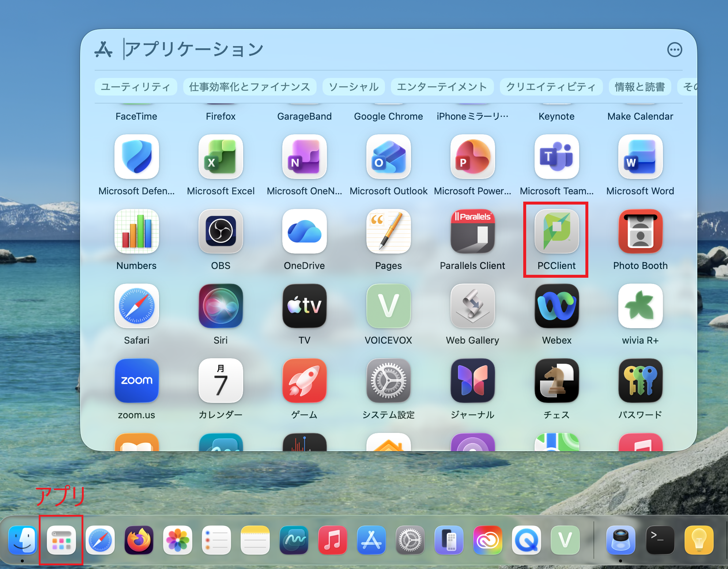
Task: Open the チェス app
Action: click(557, 381)
